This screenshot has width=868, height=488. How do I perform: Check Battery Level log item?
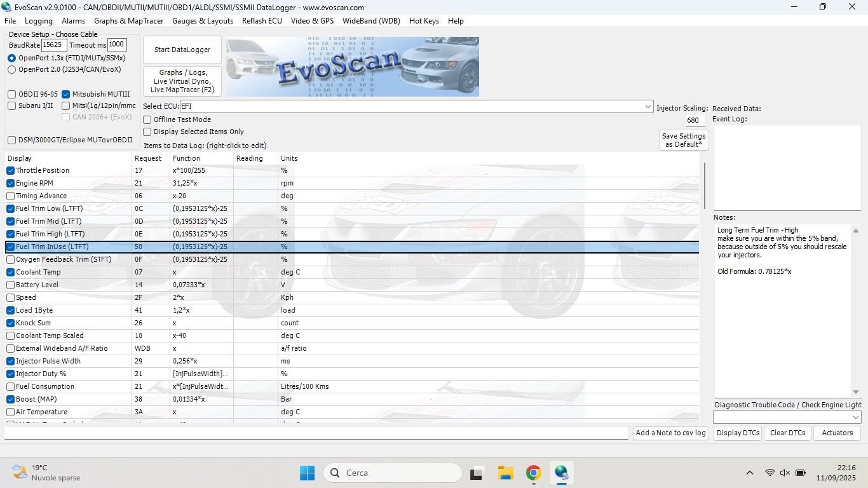click(x=11, y=285)
